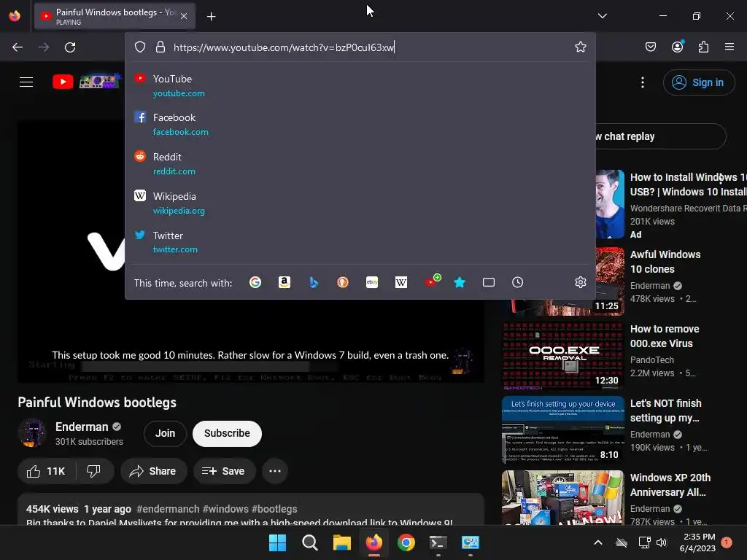
Task: Close the Painful Windows bootlegs tab
Action: tap(184, 16)
